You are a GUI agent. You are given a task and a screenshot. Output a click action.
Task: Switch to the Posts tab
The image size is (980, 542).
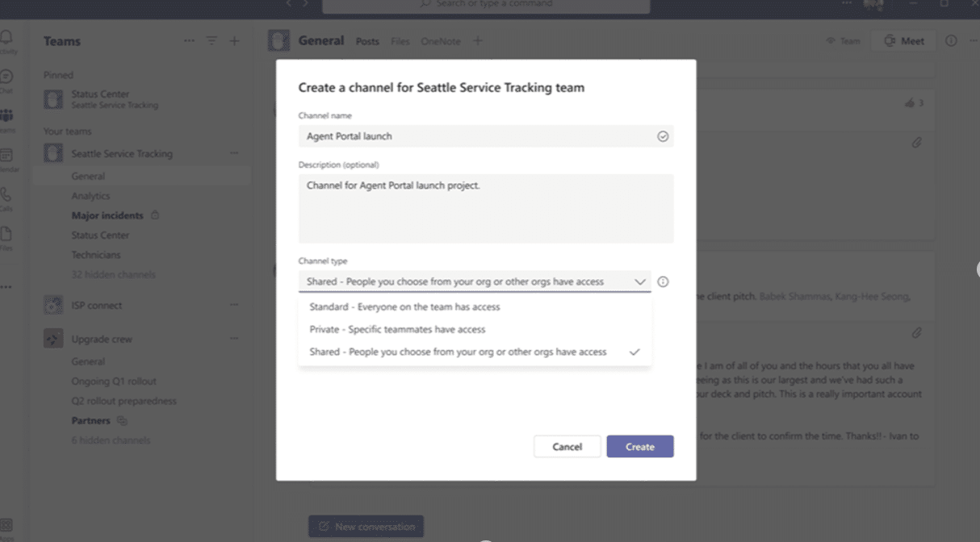pos(367,41)
